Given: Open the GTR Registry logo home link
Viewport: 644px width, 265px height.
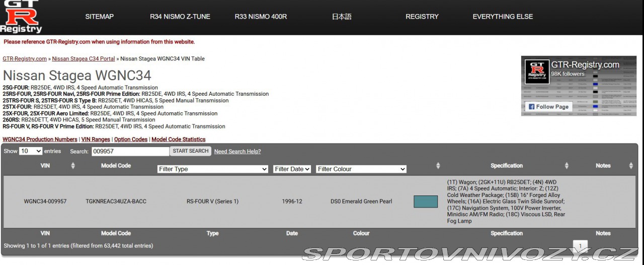Looking at the screenshot, I should tap(21, 17).
